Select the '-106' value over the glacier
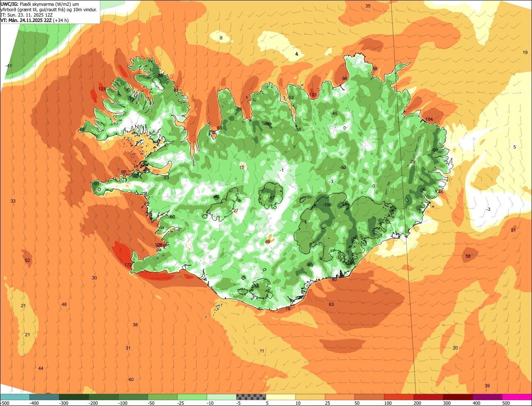Screen dimensions: 532x406 (327, 205)
